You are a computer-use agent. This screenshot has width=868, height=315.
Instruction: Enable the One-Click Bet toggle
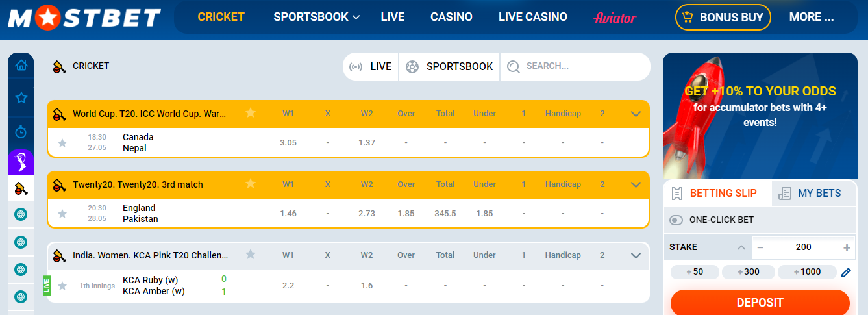coord(676,220)
